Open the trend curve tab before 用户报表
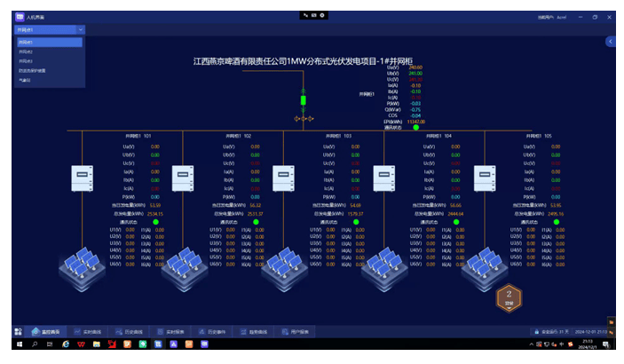This screenshot has width=624, height=364. click(x=254, y=332)
